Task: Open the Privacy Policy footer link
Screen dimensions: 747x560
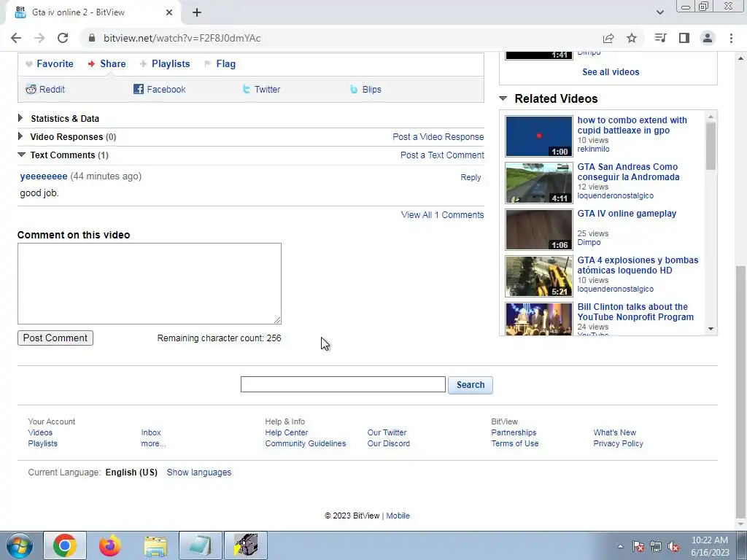Action: tap(618, 443)
